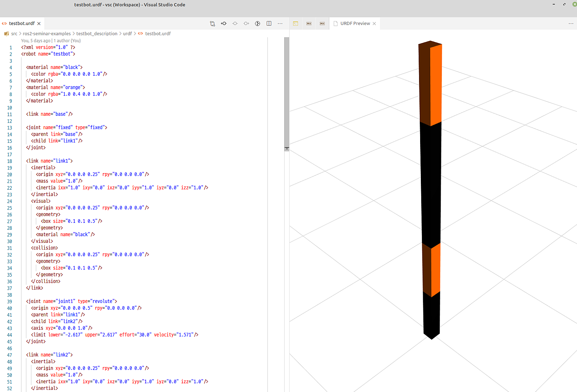The height and width of the screenshot is (392, 577).
Task: Switch to the yellow terminal tab
Action: (296, 23)
